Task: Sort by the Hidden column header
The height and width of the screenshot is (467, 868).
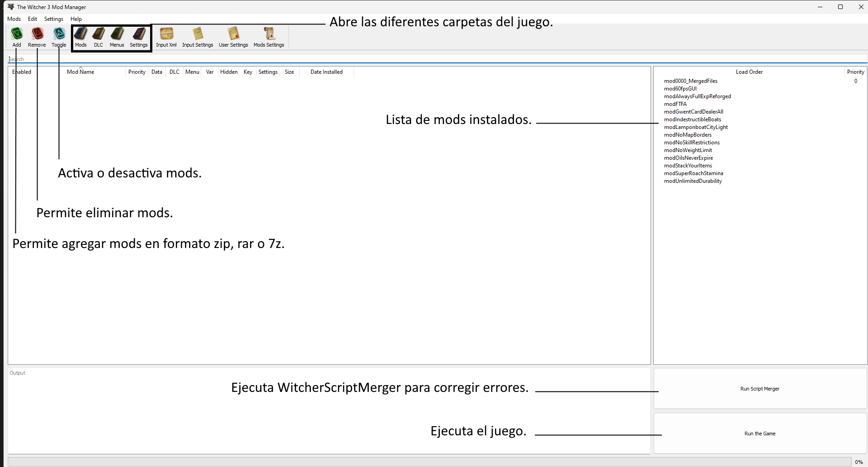Action: coord(229,72)
